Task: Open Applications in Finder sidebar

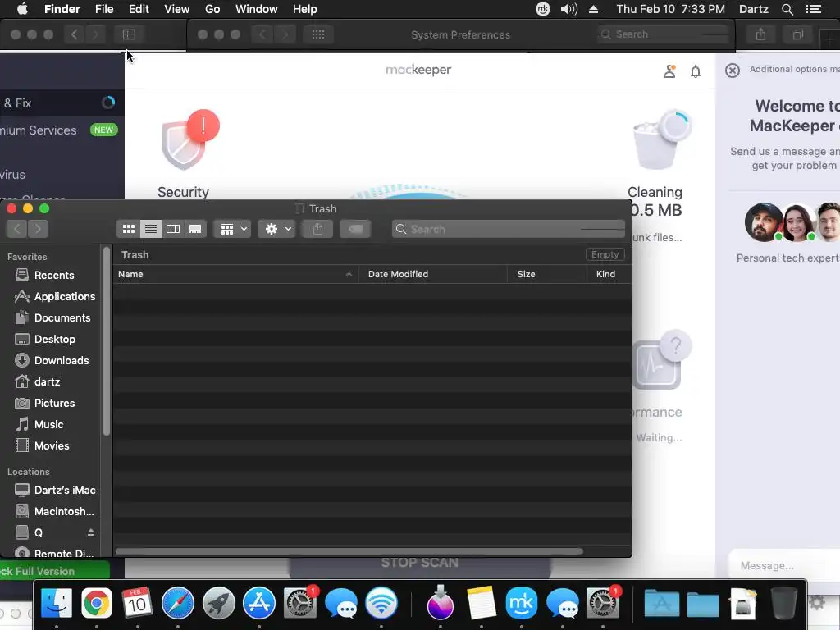Action: (x=55, y=297)
